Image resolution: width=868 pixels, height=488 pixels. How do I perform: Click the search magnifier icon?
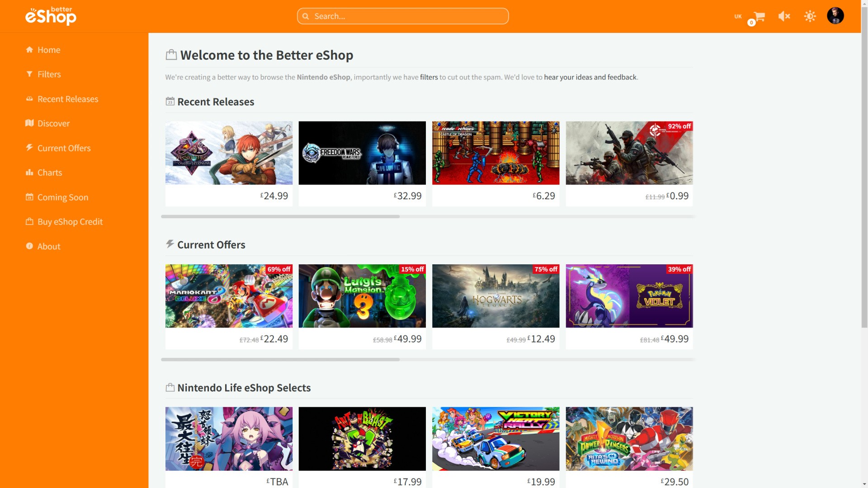click(306, 16)
